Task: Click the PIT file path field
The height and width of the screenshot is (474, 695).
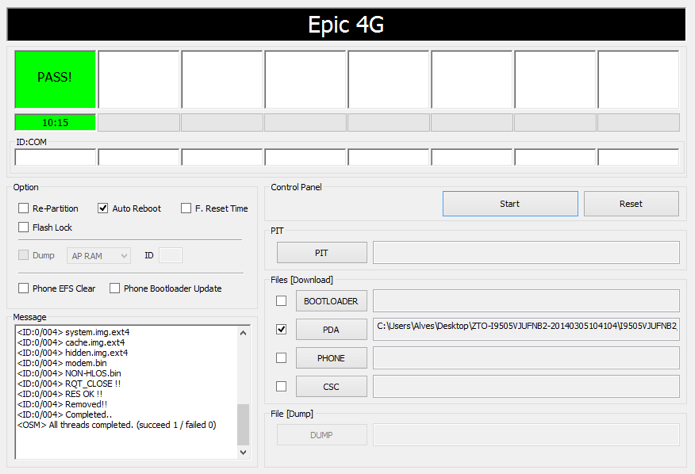Action: click(526, 252)
